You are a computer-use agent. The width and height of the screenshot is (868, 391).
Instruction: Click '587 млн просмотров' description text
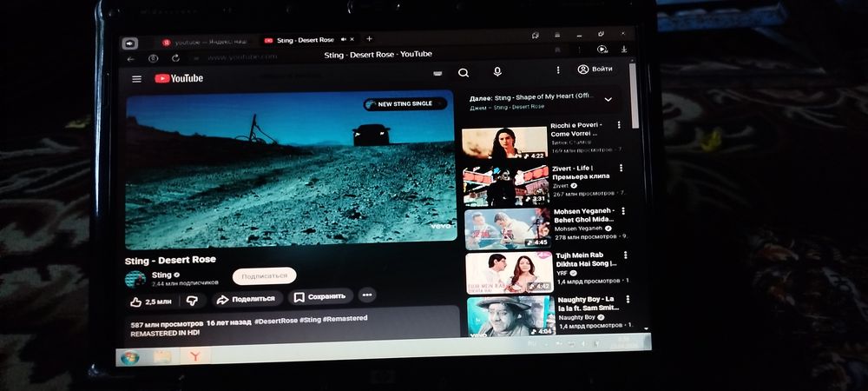tap(168, 324)
